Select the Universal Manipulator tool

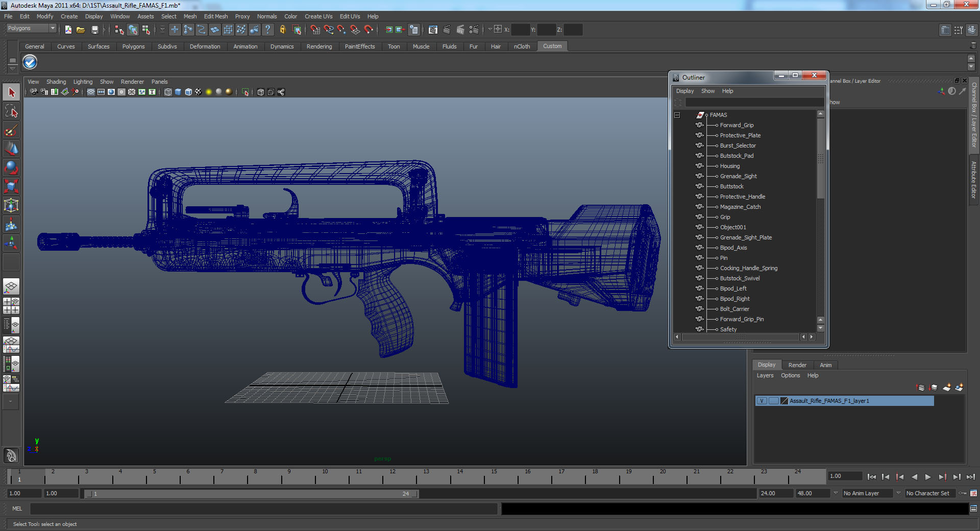pyautogui.click(x=11, y=205)
